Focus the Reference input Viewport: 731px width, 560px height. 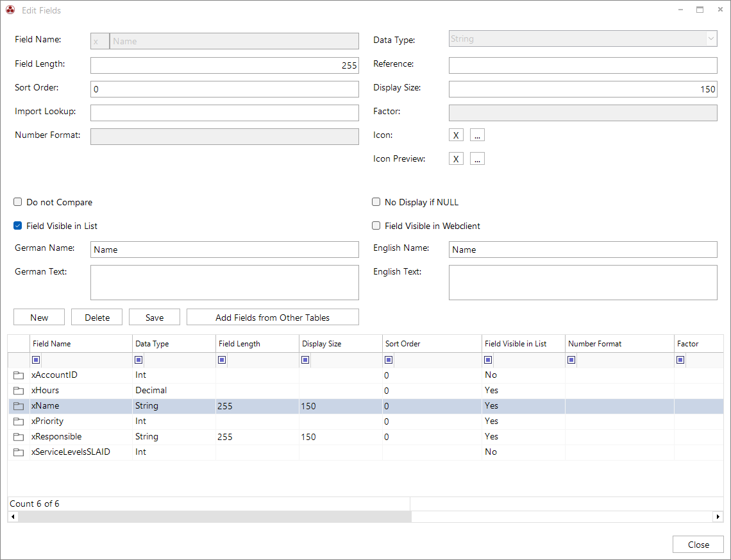tap(583, 65)
